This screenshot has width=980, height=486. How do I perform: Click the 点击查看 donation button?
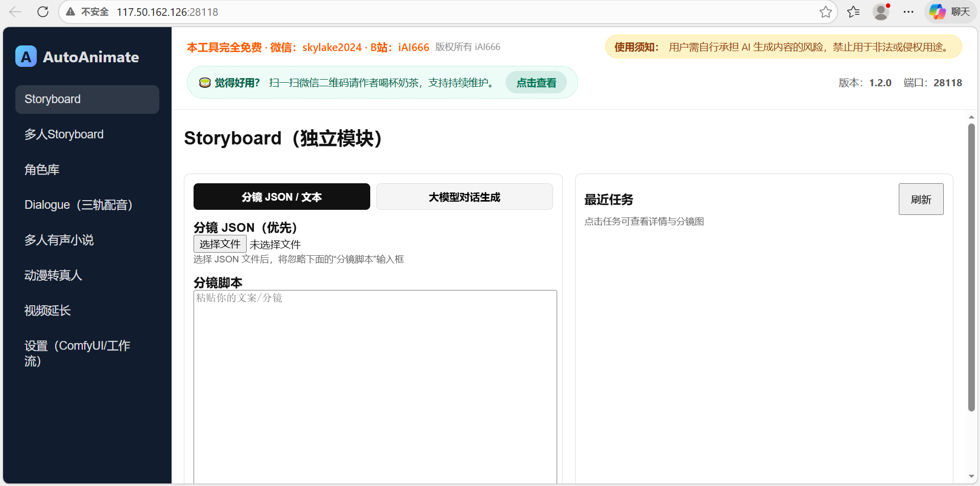click(x=535, y=82)
